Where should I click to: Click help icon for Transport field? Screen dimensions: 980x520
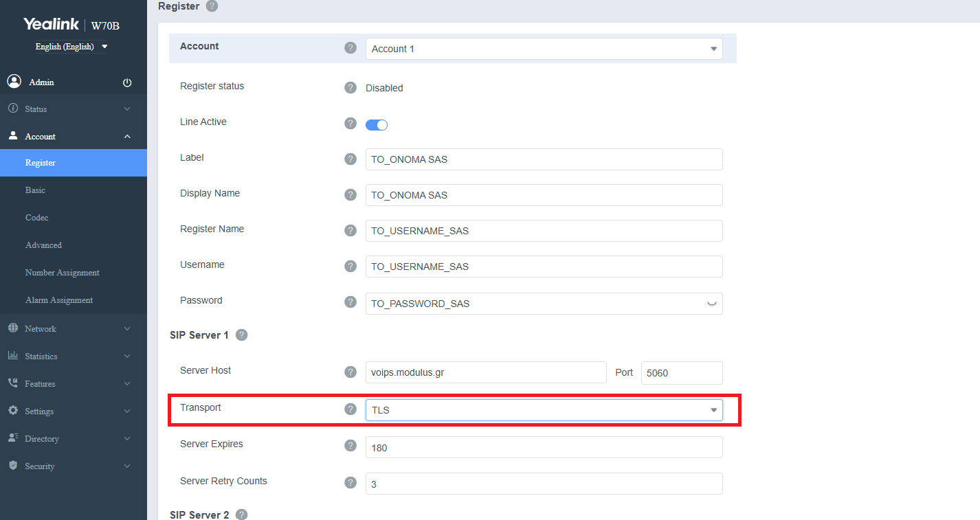coord(350,409)
